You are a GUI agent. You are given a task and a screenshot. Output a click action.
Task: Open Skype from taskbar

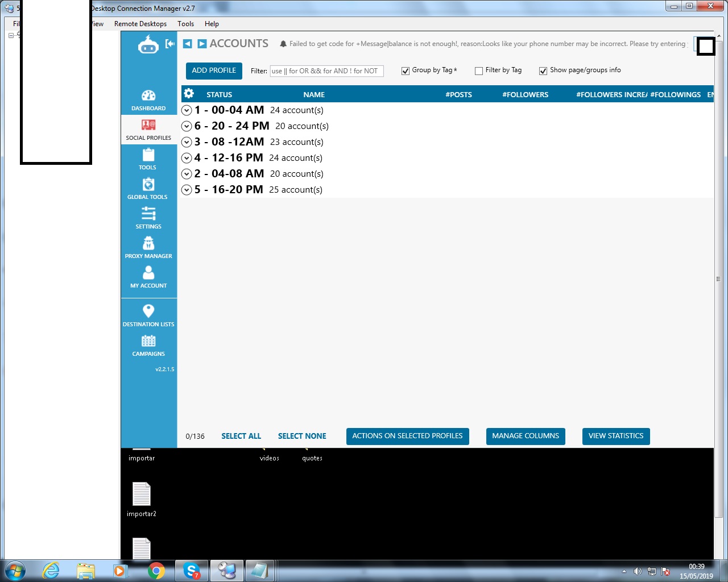[x=192, y=571]
